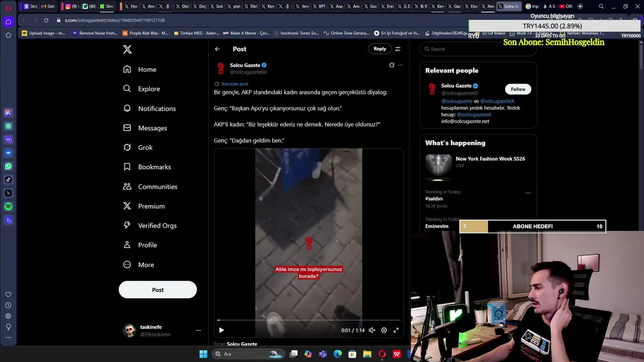This screenshot has height=362, width=644.
Task: Open Opera home speed dial in sidebar
Action: pos(8,22)
